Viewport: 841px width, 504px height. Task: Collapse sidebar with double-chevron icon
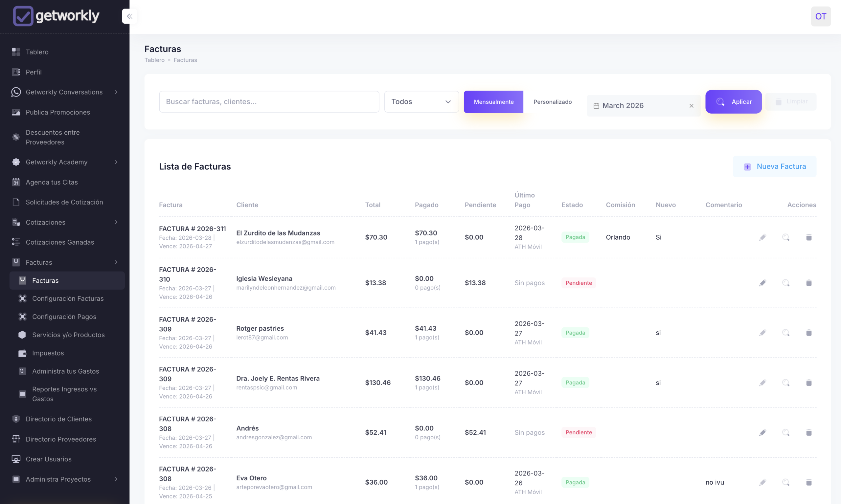[129, 16]
